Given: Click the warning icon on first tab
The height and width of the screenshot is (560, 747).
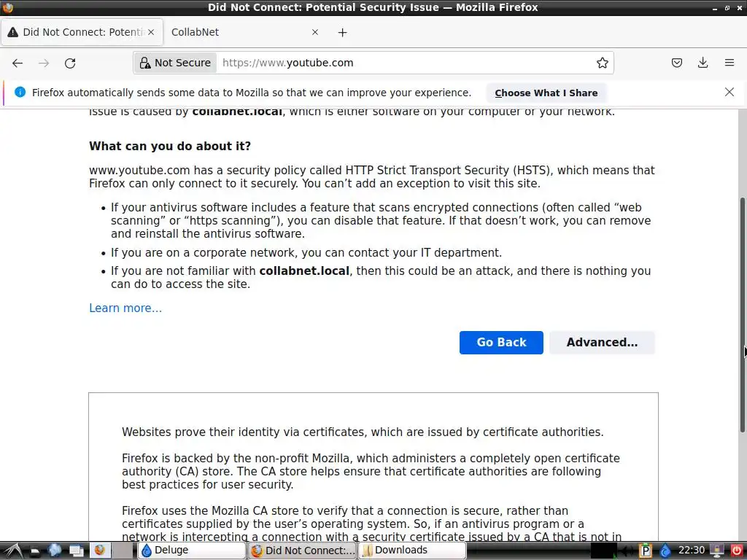Looking at the screenshot, I should pos(13,32).
